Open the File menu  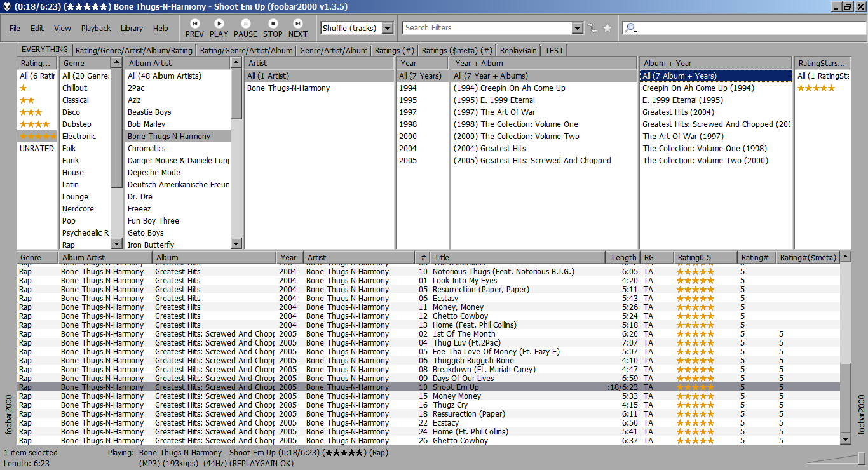(x=15, y=29)
